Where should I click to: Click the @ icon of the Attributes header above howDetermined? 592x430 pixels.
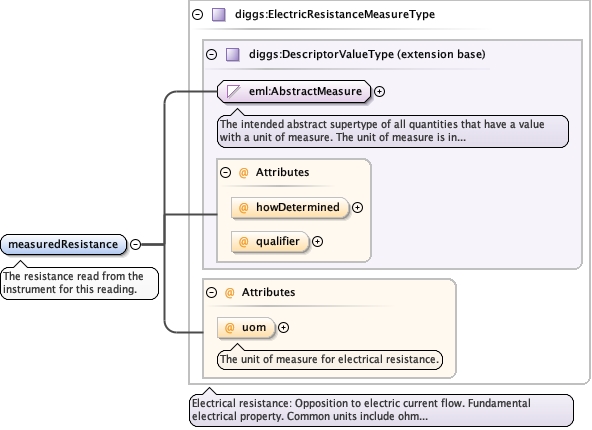tap(244, 173)
